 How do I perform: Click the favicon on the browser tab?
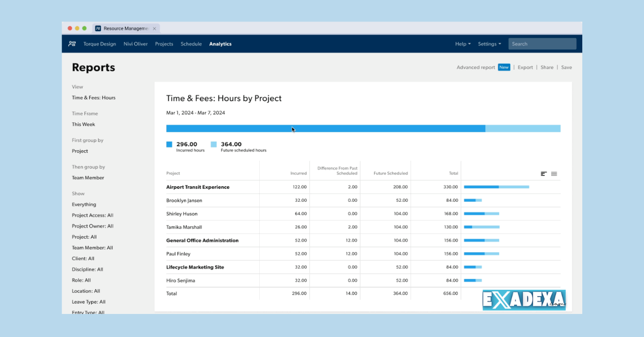(98, 28)
